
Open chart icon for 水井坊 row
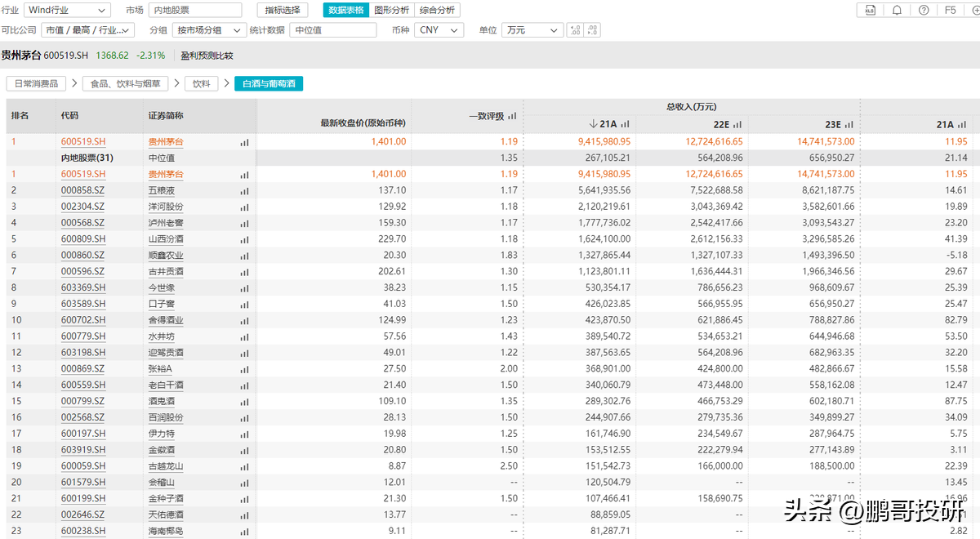point(244,336)
